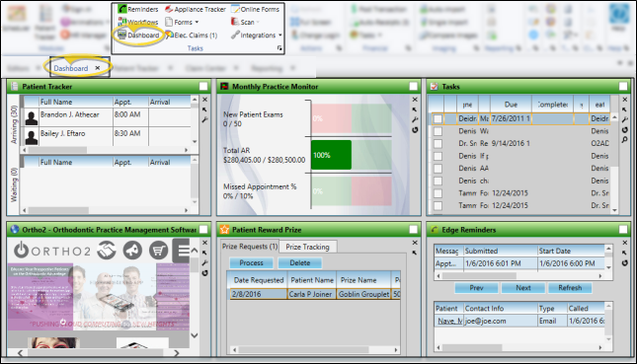Screen dimensions: 637x364
Task: Select patient 'Brandon J. Athecar'
Action: point(69,114)
